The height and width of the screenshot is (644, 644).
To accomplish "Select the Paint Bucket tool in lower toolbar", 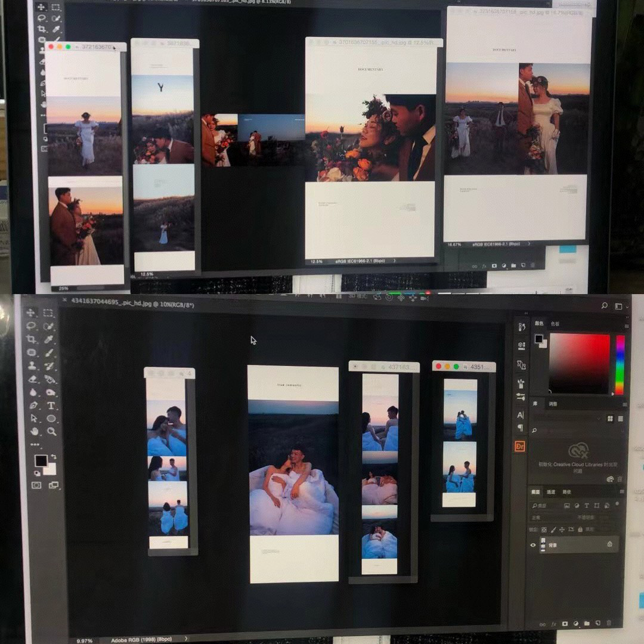I will pyautogui.click(x=49, y=379).
